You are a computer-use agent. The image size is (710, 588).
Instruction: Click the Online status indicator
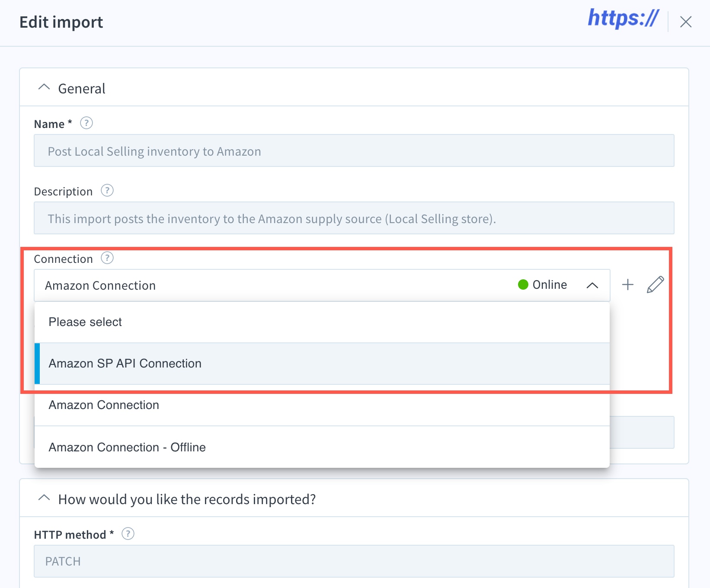542,284
